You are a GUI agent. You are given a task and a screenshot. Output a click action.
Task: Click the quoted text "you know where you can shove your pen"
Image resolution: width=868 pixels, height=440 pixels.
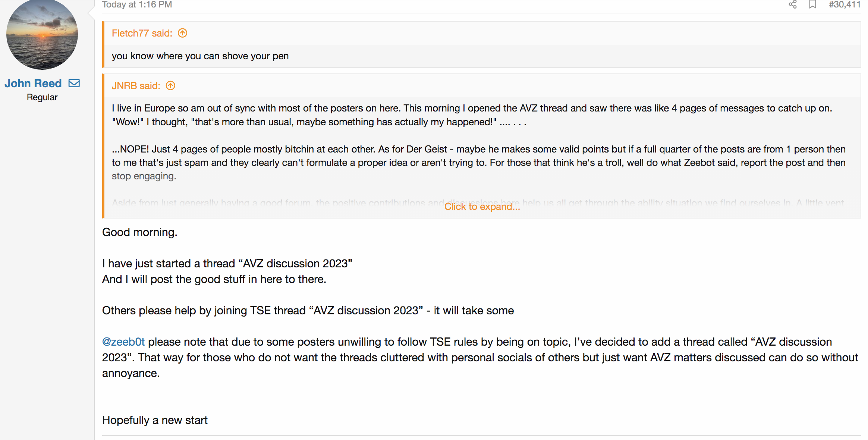point(200,56)
